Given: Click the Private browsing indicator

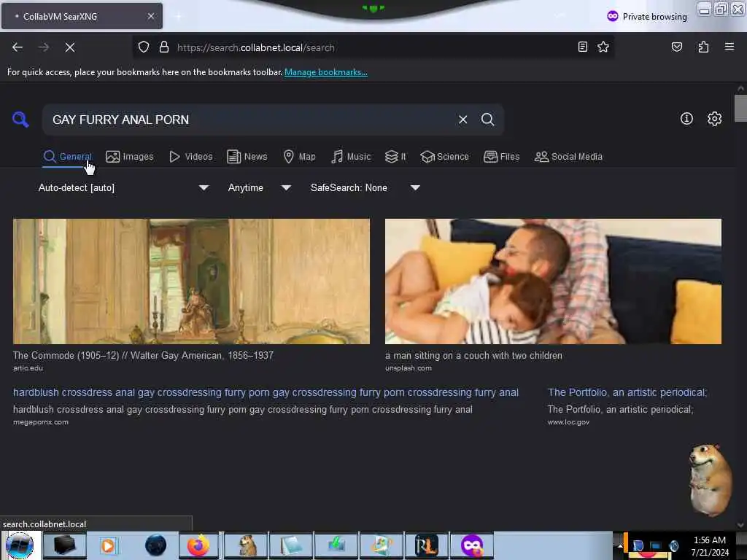Looking at the screenshot, I should [x=647, y=16].
